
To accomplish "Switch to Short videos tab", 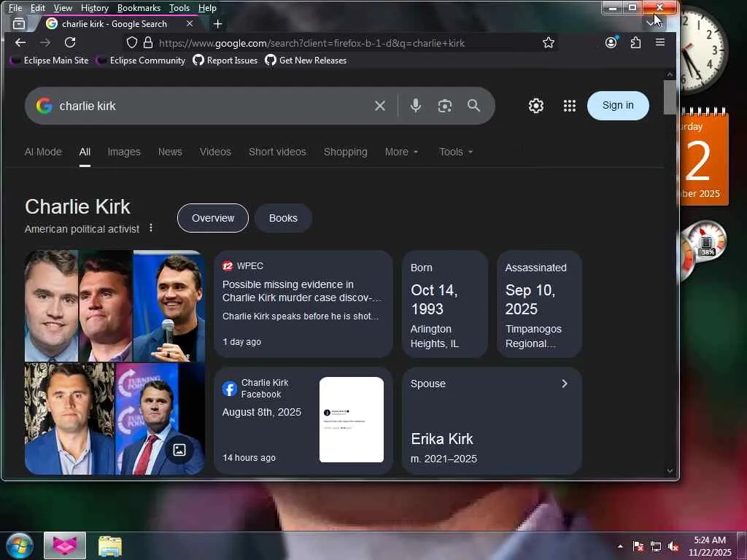I will click(277, 152).
